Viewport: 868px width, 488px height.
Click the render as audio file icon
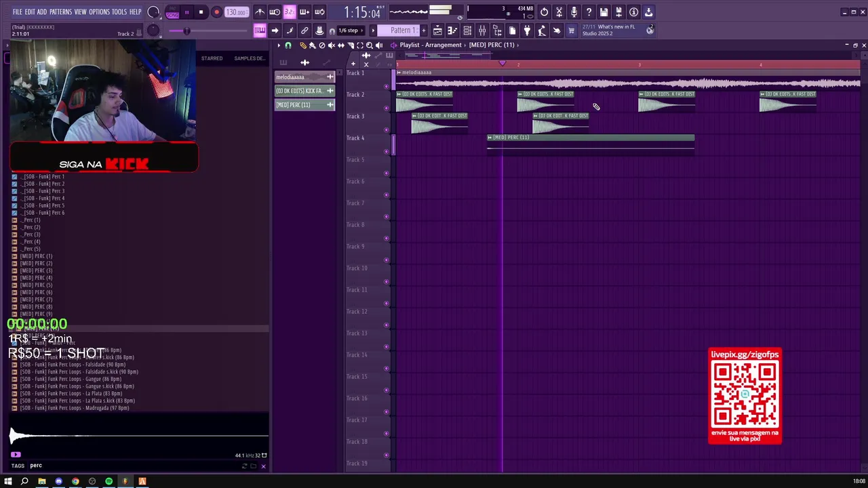(x=618, y=12)
